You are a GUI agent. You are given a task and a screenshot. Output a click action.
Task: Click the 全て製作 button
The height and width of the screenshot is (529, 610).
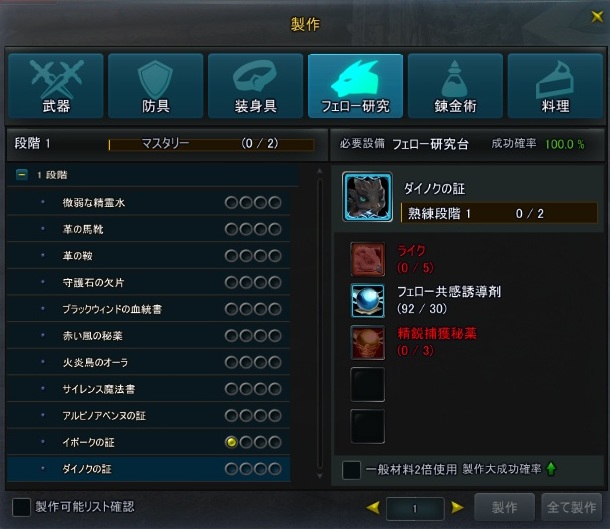(571, 507)
